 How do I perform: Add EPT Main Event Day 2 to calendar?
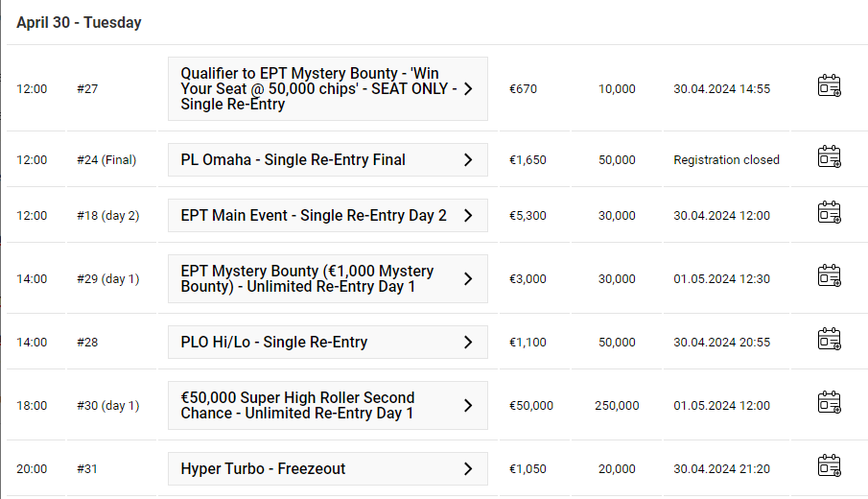click(x=830, y=212)
